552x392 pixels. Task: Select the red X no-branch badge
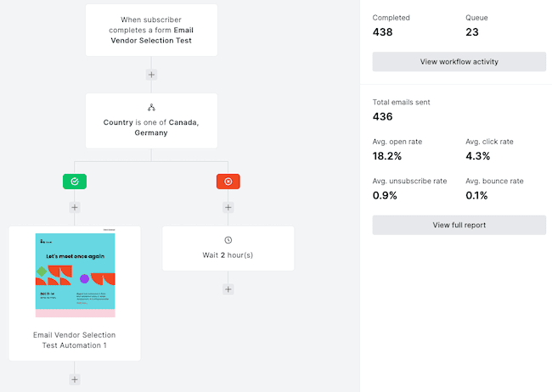tap(228, 181)
